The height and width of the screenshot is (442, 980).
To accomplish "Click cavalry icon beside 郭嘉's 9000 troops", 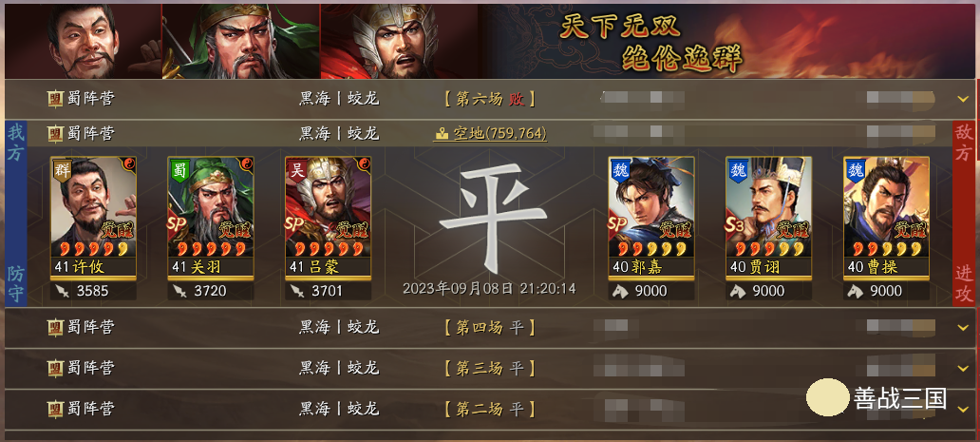I will (620, 291).
